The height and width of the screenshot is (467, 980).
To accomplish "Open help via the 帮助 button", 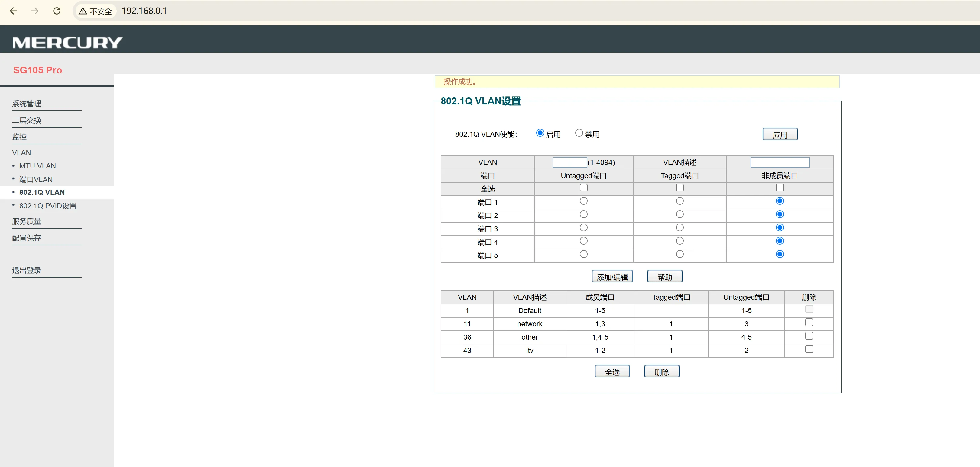I will pos(665,276).
